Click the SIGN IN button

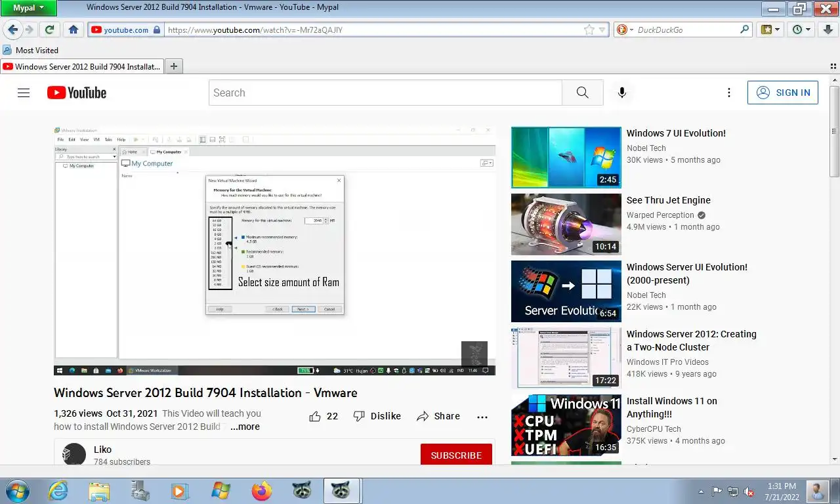point(783,93)
